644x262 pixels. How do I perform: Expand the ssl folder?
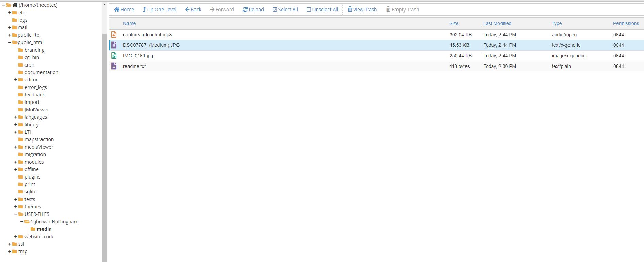click(x=10, y=244)
